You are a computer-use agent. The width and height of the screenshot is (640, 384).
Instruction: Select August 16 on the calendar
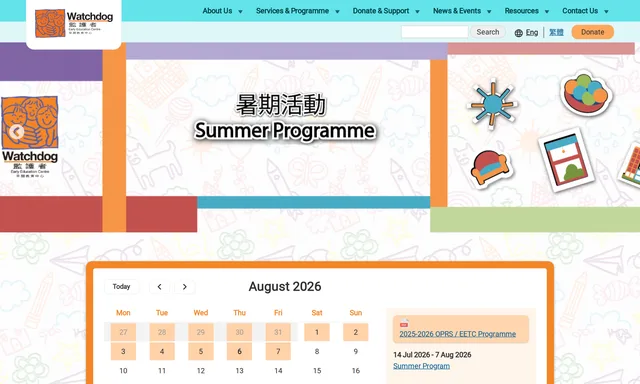356,371
